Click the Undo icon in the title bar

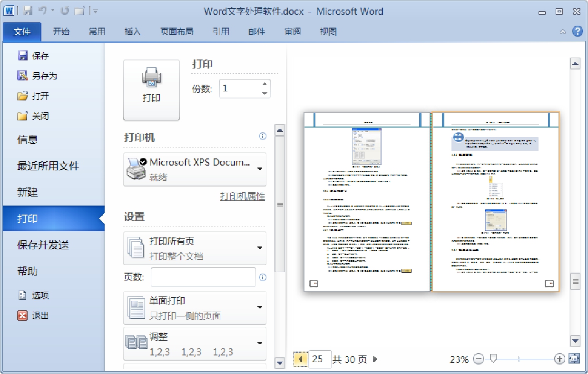pos(42,10)
